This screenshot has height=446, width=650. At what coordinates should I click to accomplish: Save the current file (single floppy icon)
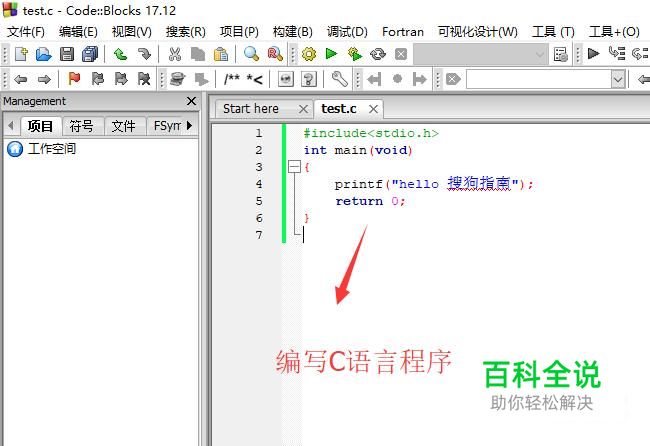67,54
